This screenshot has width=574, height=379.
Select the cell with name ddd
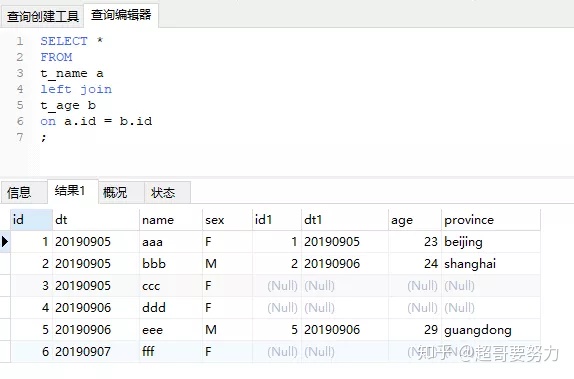pos(171,308)
